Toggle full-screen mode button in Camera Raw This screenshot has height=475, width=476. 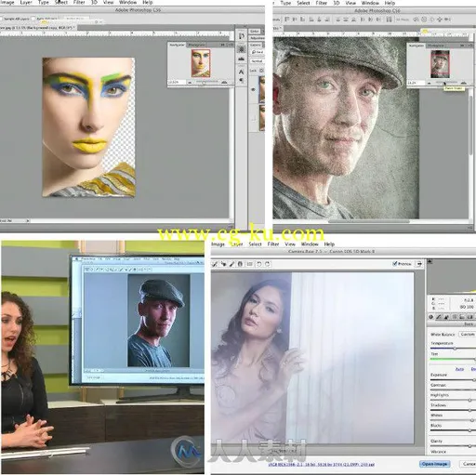point(419,264)
